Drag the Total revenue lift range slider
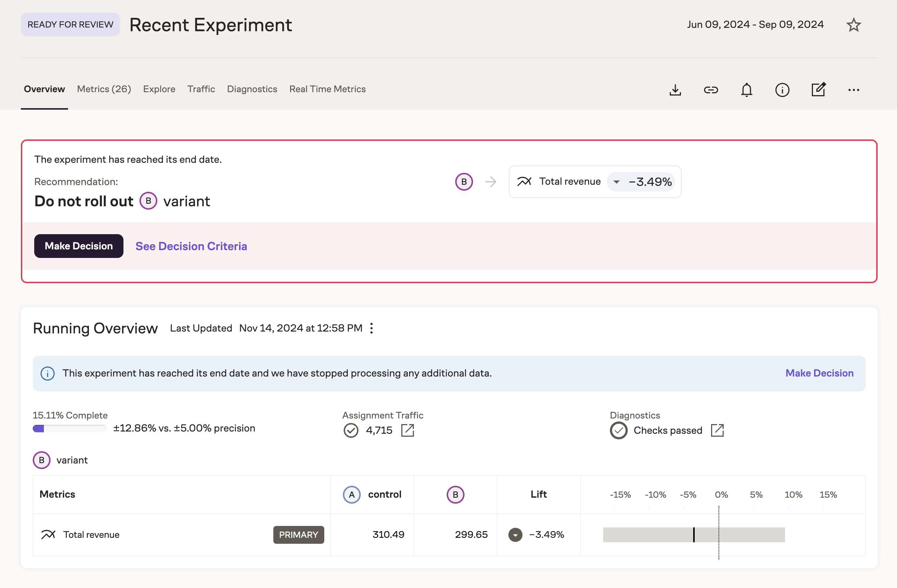 694,533
